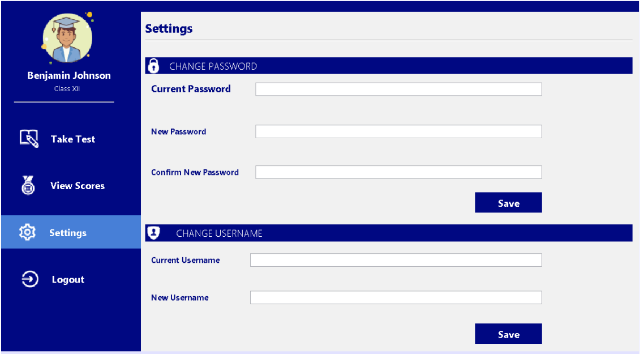Focus the New Password field
The height and width of the screenshot is (354, 644).
click(398, 131)
